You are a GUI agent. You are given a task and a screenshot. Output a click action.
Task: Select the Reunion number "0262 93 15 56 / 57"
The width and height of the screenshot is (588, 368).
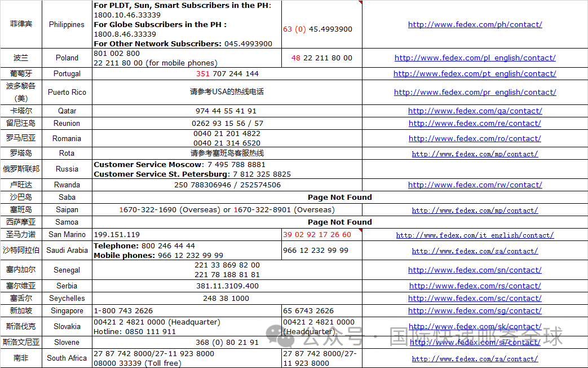(x=227, y=123)
